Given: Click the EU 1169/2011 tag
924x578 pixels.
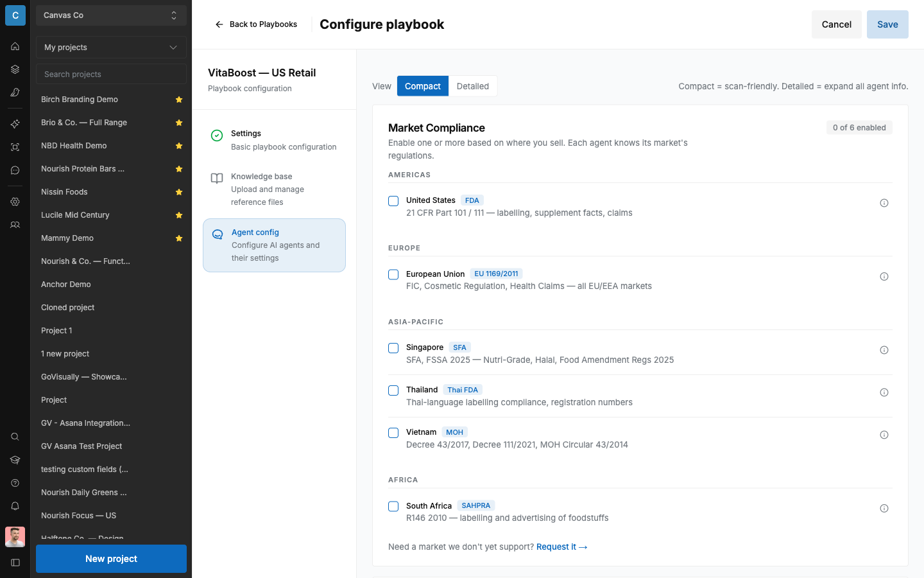Looking at the screenshot, I should pyautogui.click(x=496, y=274).
